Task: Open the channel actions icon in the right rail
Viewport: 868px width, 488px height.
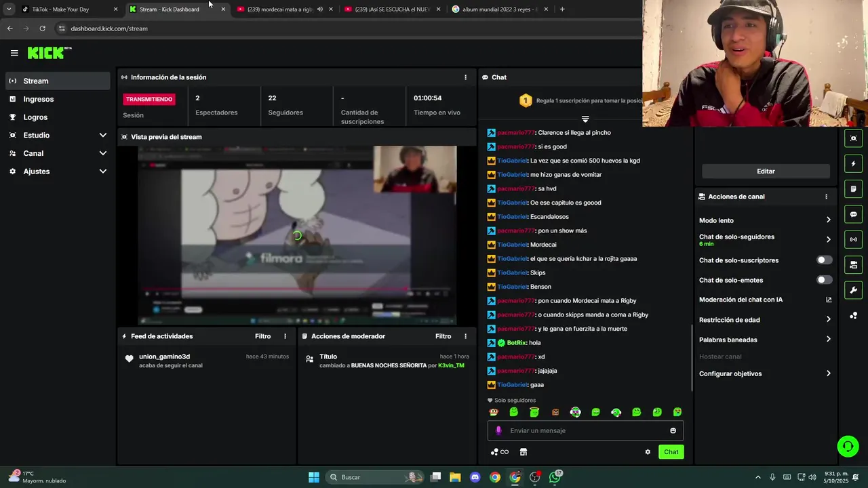Action: click(x=853, y=265)
